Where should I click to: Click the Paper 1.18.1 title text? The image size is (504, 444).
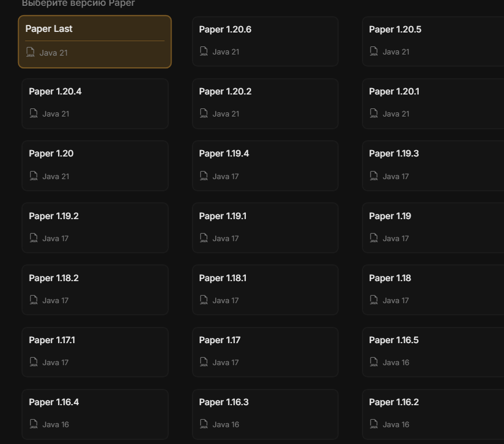tap(223, 278)
